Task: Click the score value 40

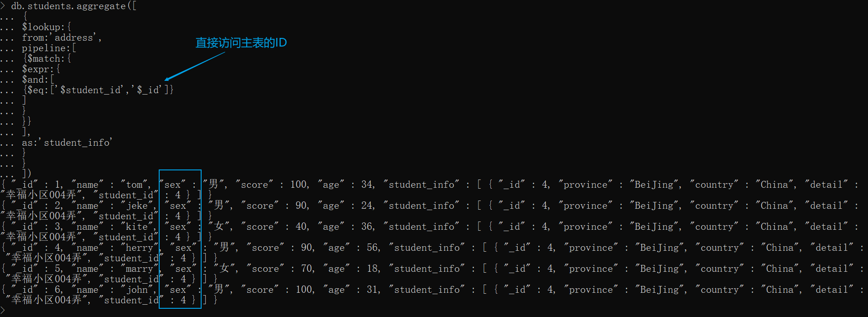Action: [x=301, y=227]
